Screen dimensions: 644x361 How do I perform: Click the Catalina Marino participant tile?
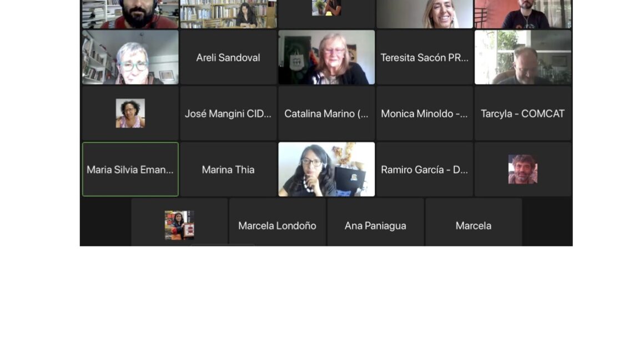click(326, 113)
